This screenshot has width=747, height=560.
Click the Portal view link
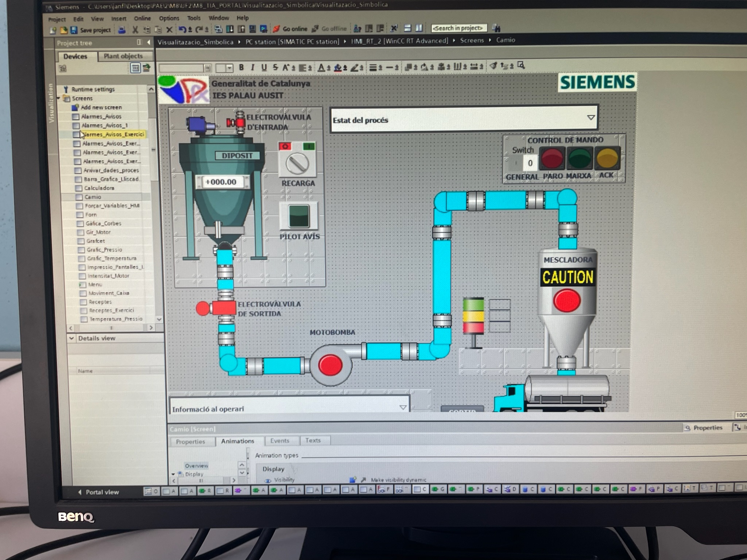102,492
